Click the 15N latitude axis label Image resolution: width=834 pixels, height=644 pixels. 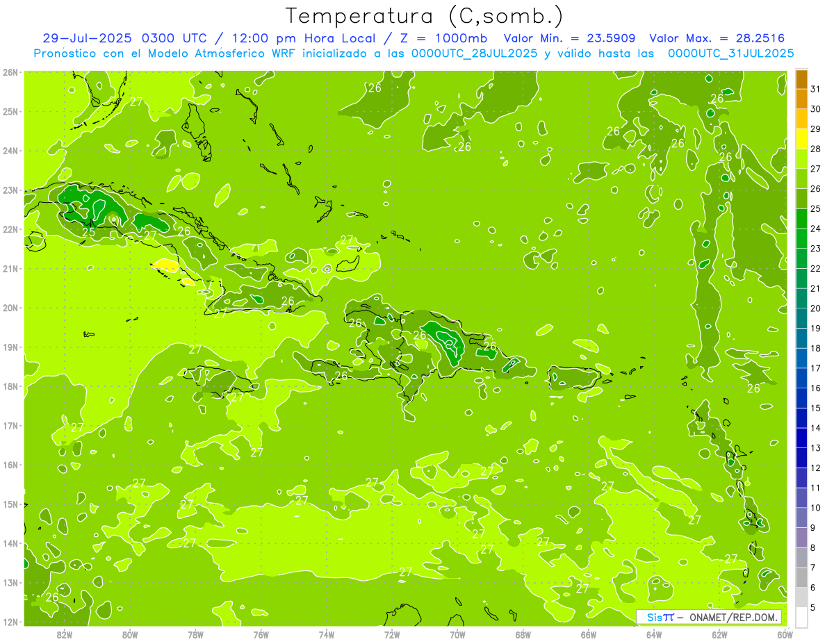(10, 504)
